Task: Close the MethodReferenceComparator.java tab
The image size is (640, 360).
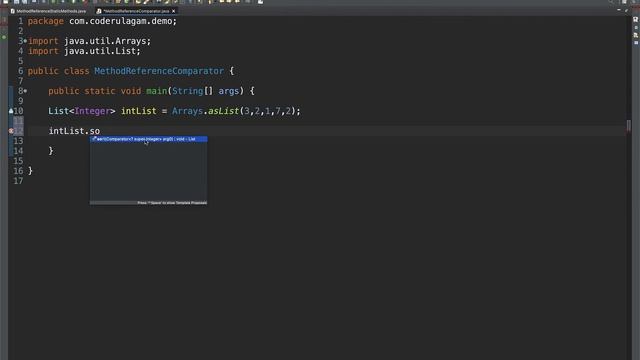Action: point(173,11)
